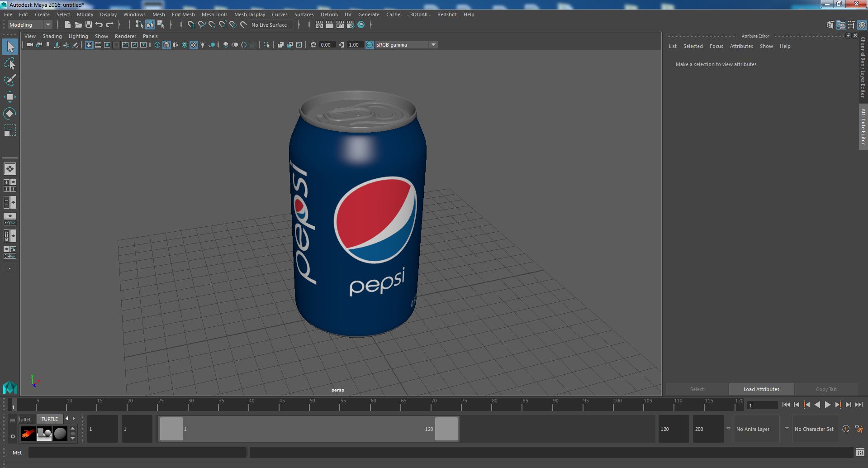Expand shelf tab scroll right arrow

coord(74,419)
